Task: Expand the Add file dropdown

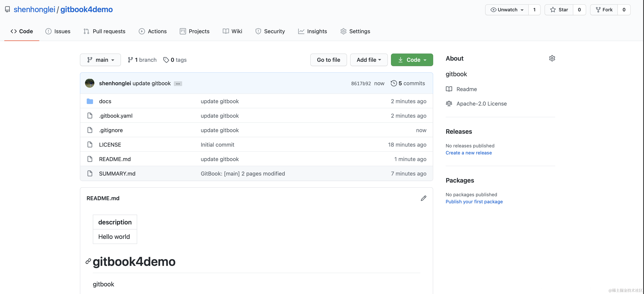Action: [369, 60]
